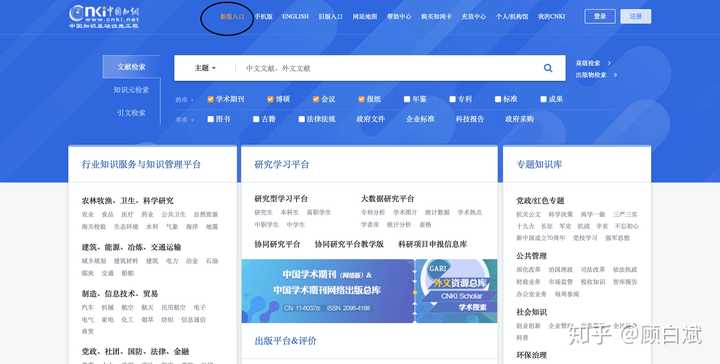Click 制造、信息技术、贸易 category heading

point(120,293)
